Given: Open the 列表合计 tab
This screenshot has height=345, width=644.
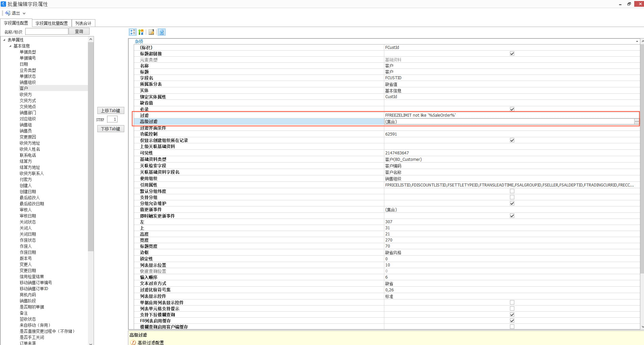Looking at the screenshot, I should point(83,23).
